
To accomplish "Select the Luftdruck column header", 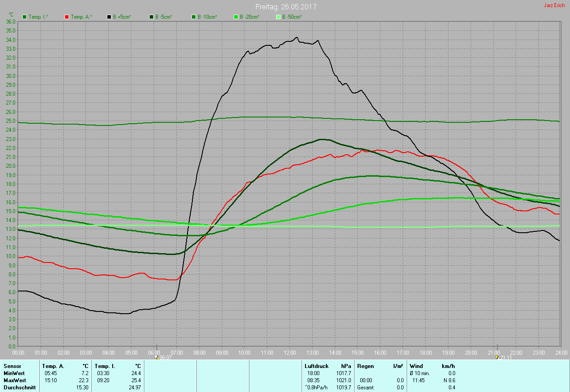I will (317, 366).
